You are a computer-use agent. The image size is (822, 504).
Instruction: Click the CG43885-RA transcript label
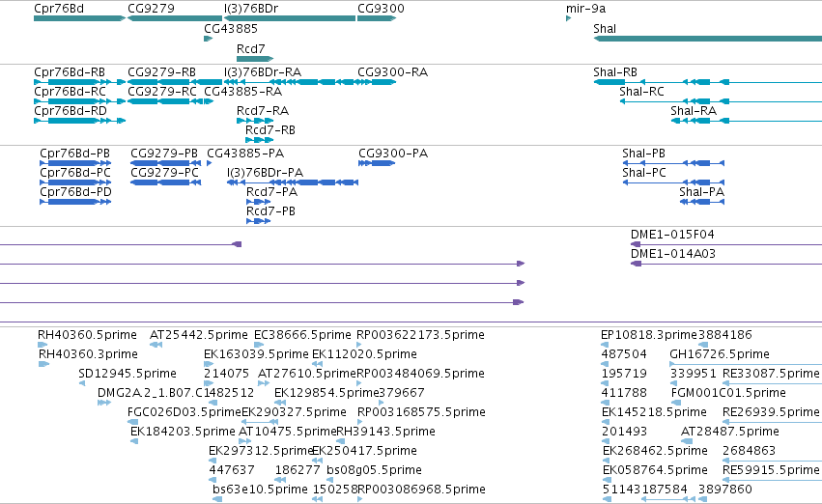(x=242, y=91)
